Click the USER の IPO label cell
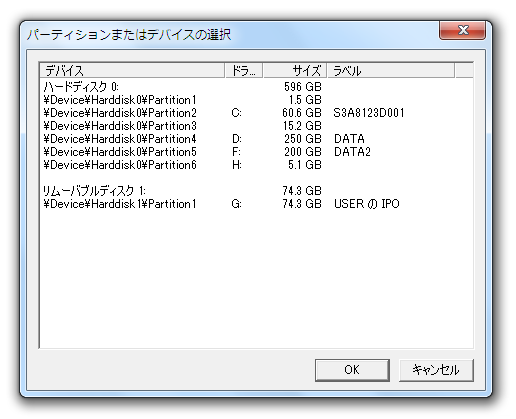Viewport: 516px width, 419px height. [x=367, y=204]
